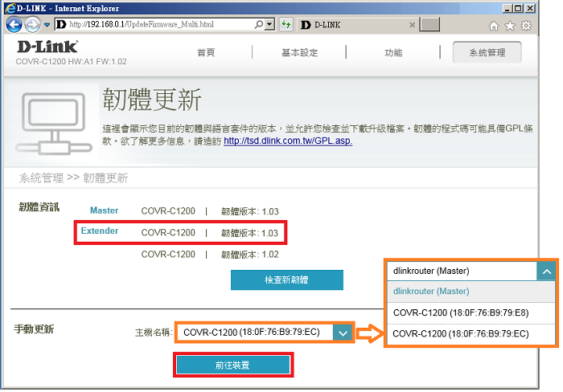The image size is (563, 392).
Task: Click the browser Forward arrow button
Action: tap(33, 25)
